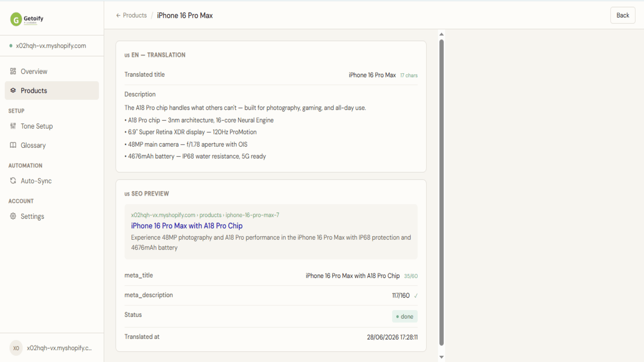Viewport: 644px width, 362px height.
Task: Click the store name x02hqh-vx.myshopify.com at top of the sidebar
Action: [x=51, y=46]
